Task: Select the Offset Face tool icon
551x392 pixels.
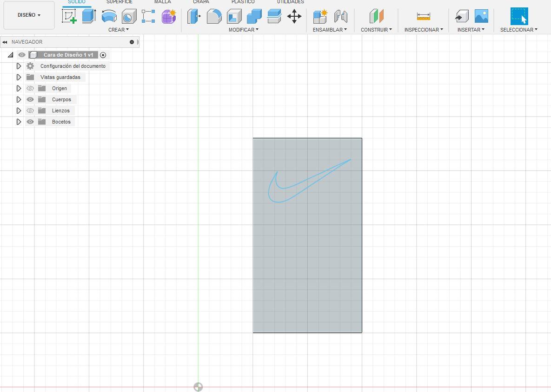Action: point(274,16)
